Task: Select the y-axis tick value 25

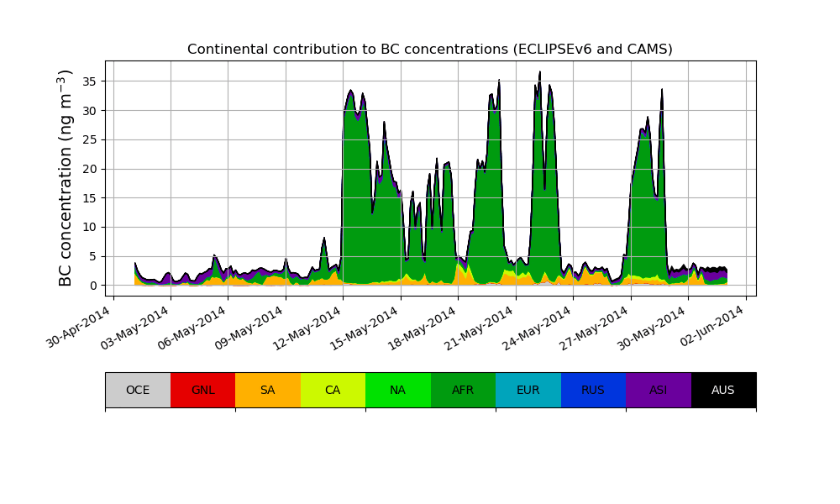Action: click(90, 139)
